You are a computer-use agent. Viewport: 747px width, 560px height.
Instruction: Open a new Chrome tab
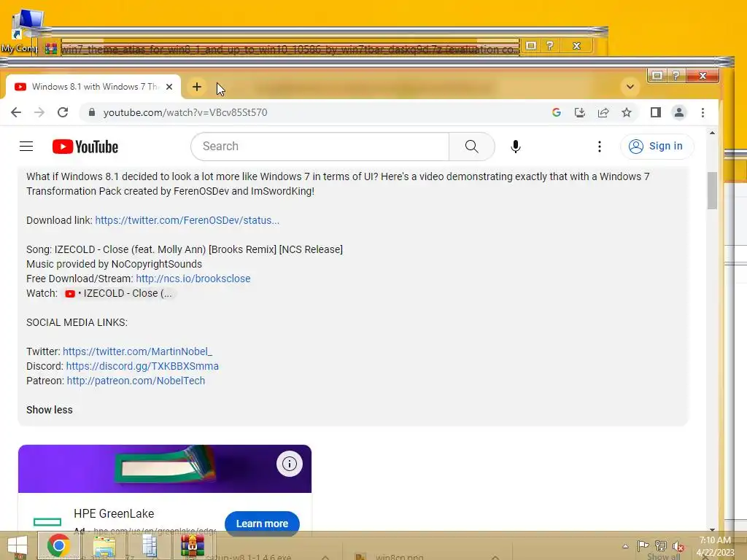tap(197, 87)
